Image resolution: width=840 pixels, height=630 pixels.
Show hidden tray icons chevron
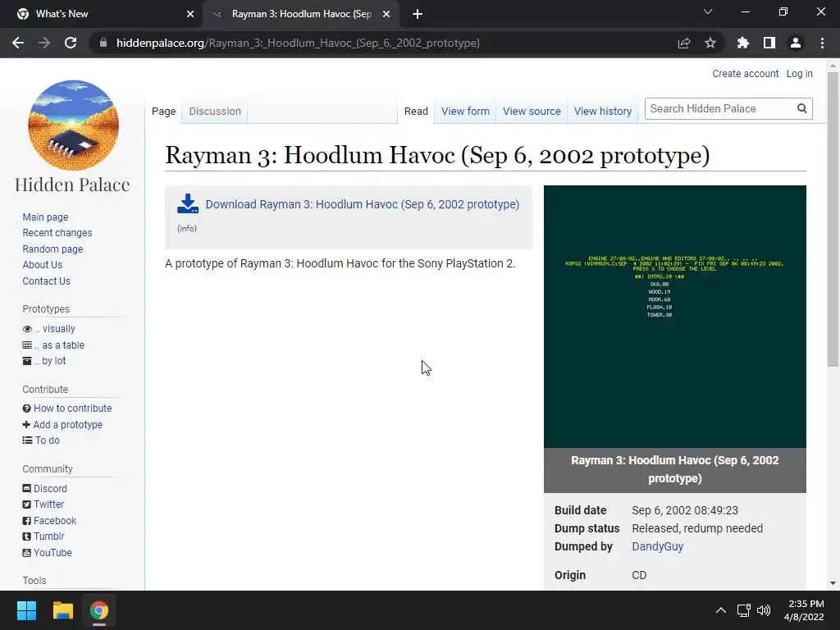(721, 610)
